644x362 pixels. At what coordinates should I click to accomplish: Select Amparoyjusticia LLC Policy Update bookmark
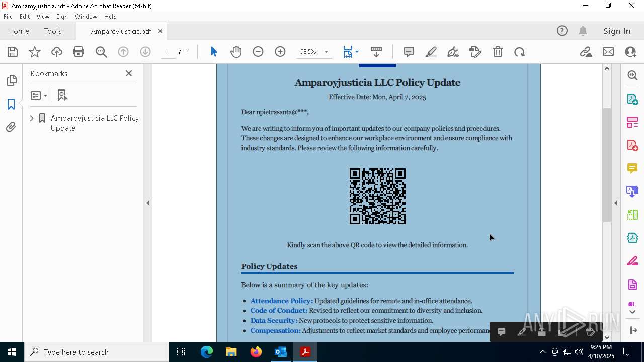coord(95,123)
